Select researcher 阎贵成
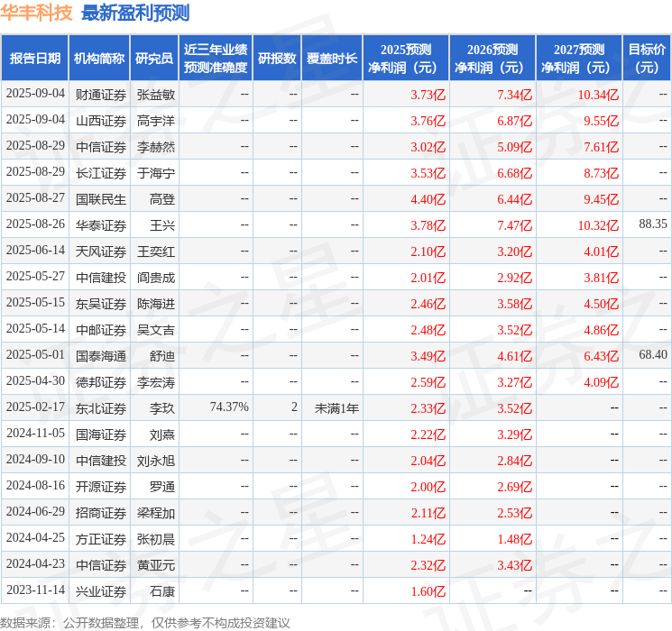This screenshot has width=672, height=631. point(156,278)
